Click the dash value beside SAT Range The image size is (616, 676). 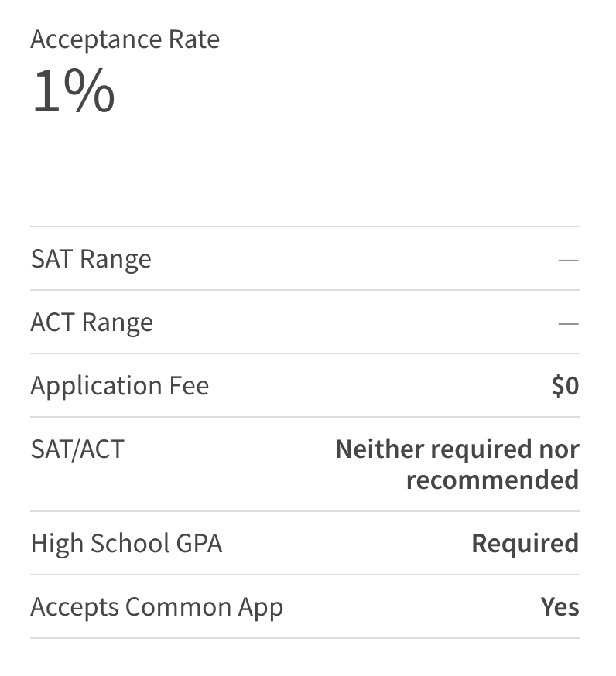pos(568,260)
